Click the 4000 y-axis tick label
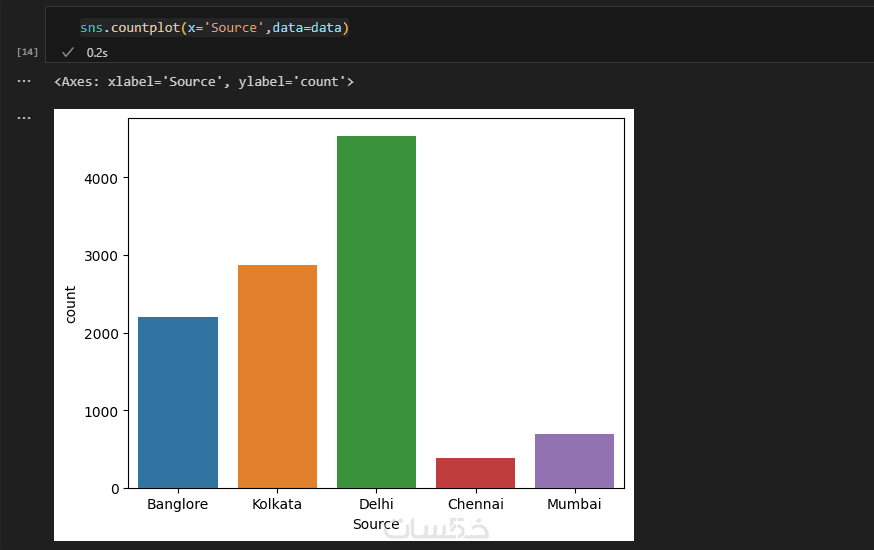Viewport: 874px width, 550px height. point(101,178)
